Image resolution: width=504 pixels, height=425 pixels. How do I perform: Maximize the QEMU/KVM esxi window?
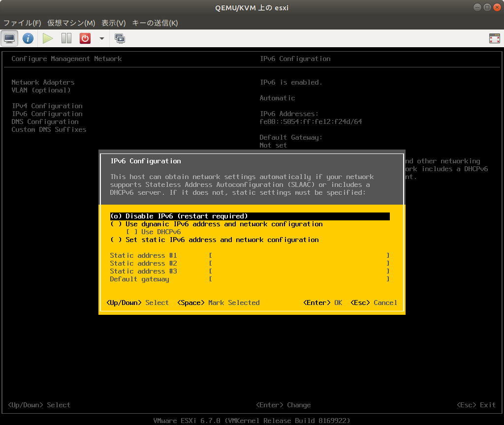487,7
